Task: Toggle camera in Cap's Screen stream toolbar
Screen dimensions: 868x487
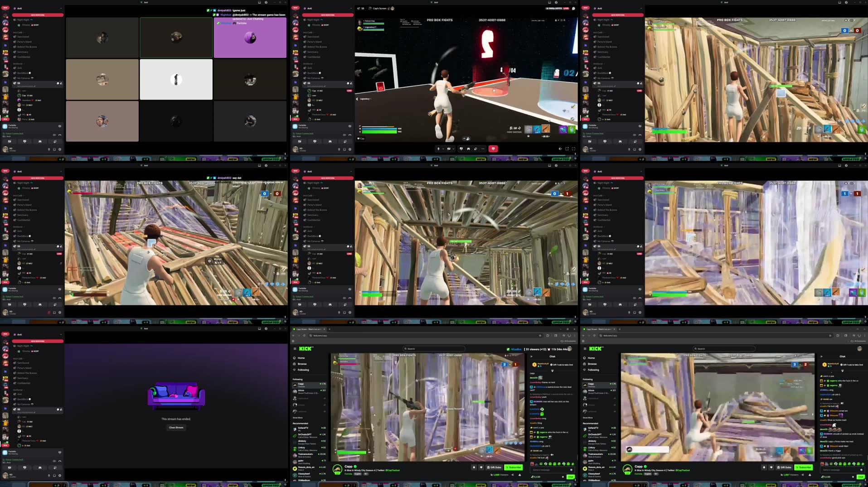Action: [x=449, y=149]
